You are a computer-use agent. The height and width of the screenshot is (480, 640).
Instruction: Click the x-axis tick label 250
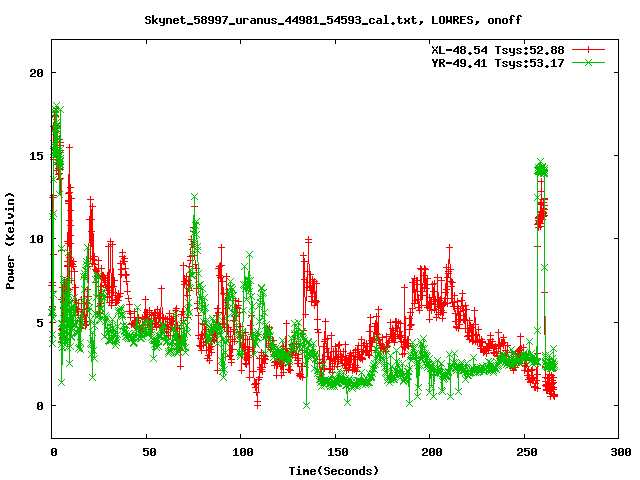click(527, 452)
